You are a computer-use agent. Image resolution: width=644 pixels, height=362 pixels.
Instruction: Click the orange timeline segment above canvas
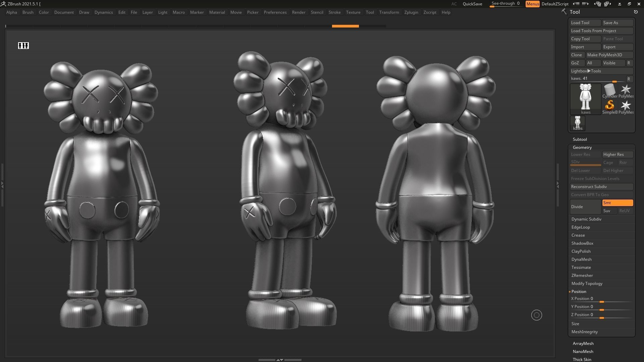point(345,26)
